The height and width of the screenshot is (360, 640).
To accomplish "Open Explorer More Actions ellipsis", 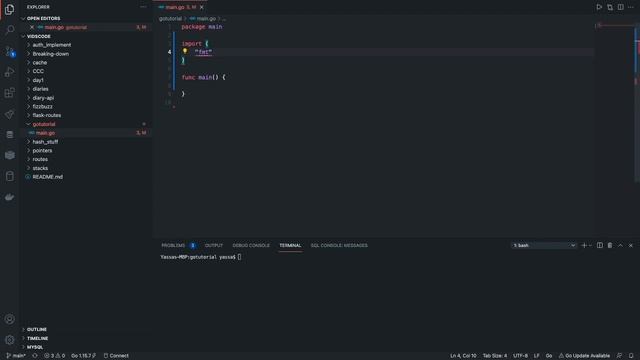I will [x=143, y=7].
